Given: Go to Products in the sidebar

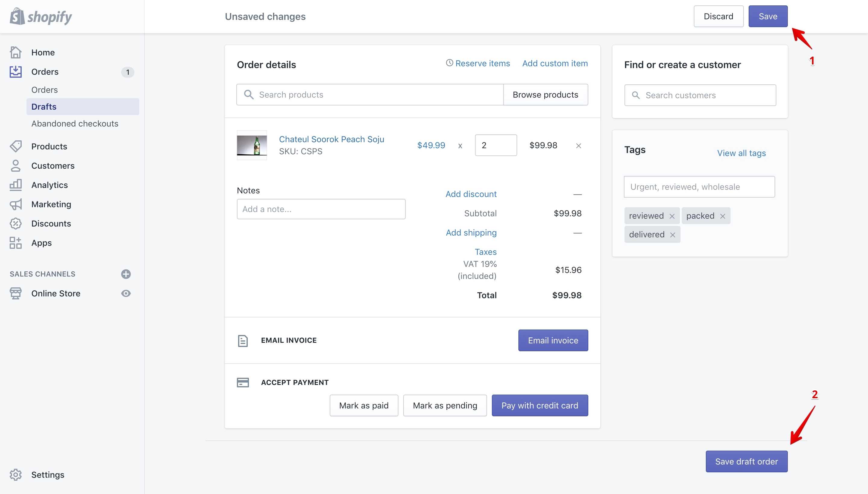Looking at the screenshot, I should pyautogui.click(x=49, y=146).
